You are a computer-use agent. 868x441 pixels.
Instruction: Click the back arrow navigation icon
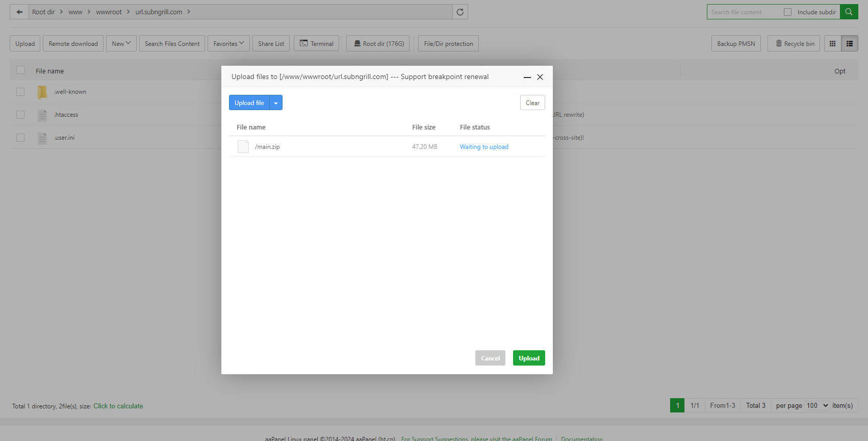(x=19, y=12)
